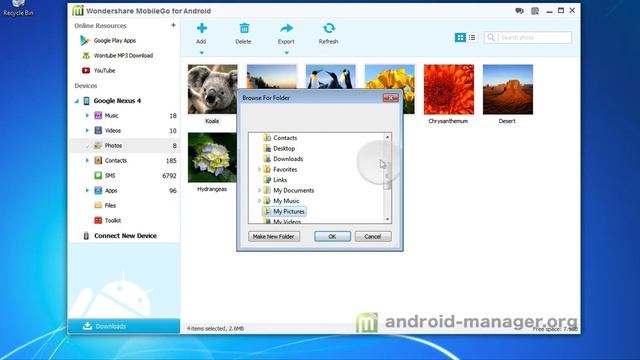Add an online resource with plus

(x=173, y=25)
